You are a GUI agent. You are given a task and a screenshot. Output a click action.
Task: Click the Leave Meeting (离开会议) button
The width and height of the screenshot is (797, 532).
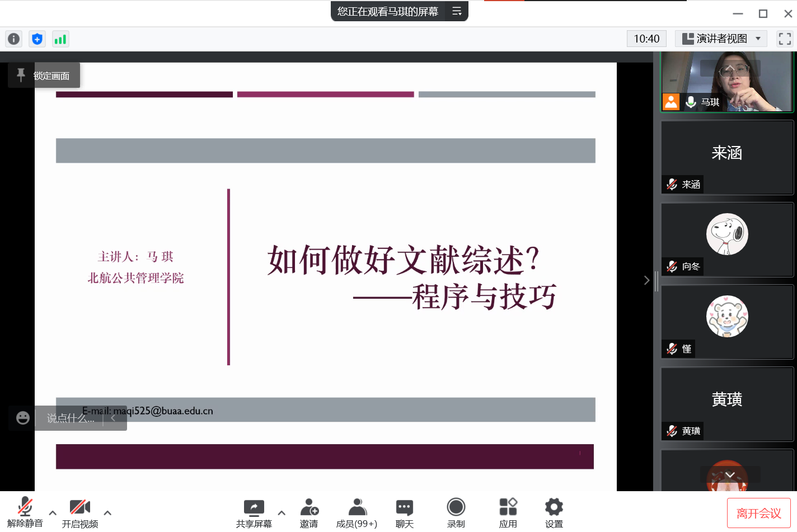(x=758, y=513)
